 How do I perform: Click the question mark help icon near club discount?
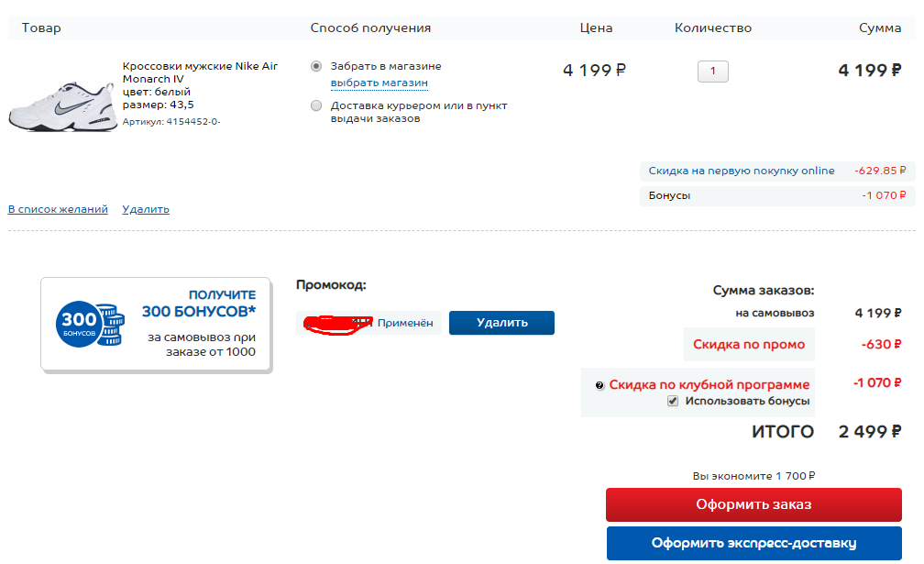pyautogui.click(x=599, y=385)
